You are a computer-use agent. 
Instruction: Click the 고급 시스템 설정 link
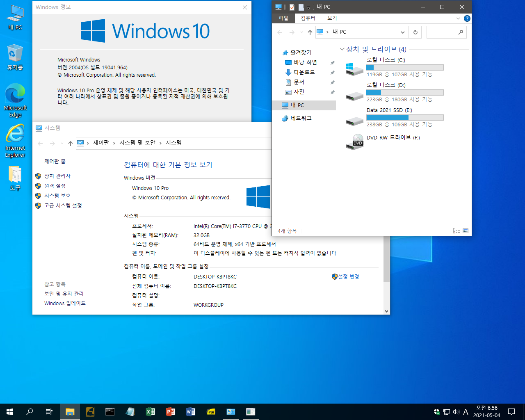63,205
